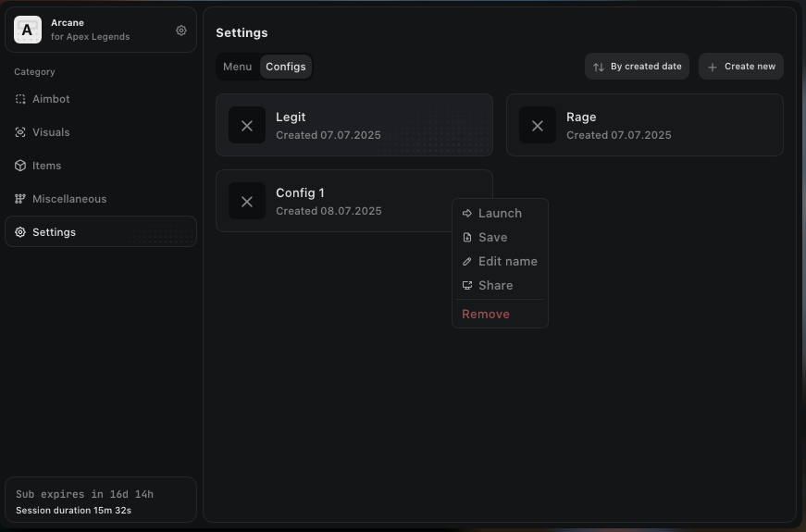Choose Save from the context menu
This screenshot has width=806, height=532.
tap(492, 238)
